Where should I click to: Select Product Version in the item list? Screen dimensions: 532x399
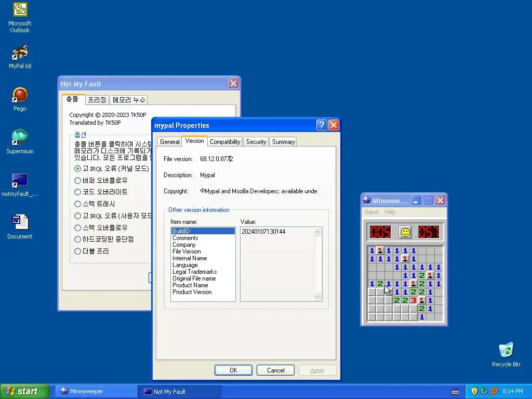click(x=203, y=292)
